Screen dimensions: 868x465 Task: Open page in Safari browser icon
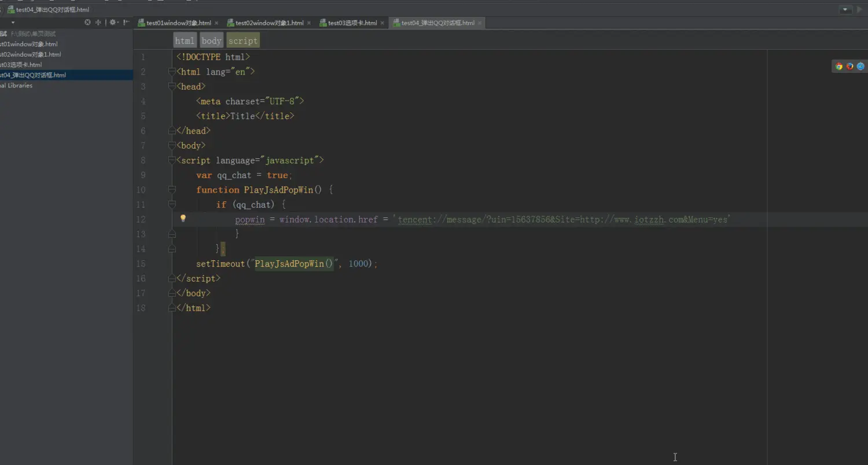point(860,67)
